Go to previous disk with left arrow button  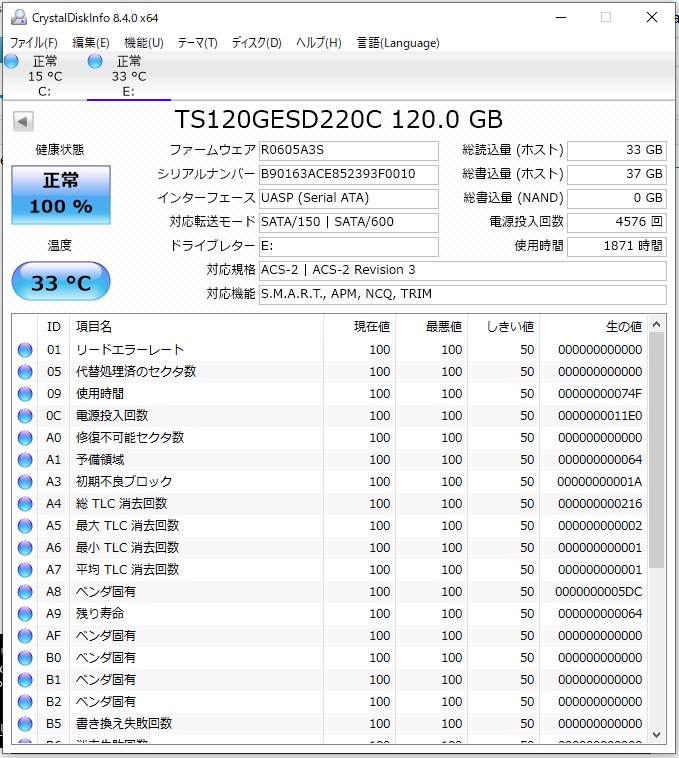click(23, 121)
